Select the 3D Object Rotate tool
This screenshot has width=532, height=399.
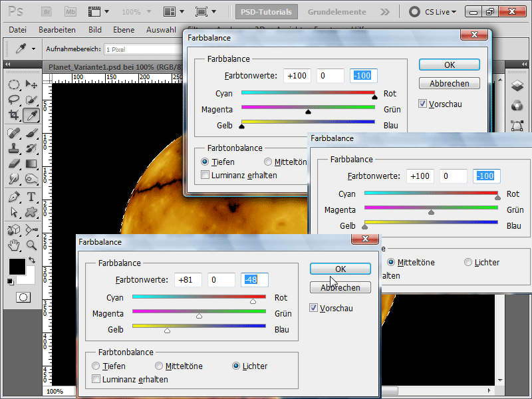point(13,229)
